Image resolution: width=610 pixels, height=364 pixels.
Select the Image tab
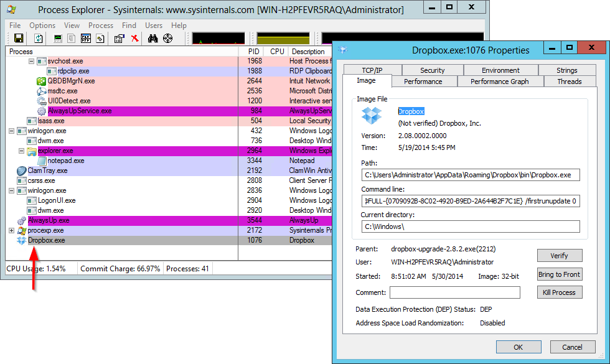(367, 80)
